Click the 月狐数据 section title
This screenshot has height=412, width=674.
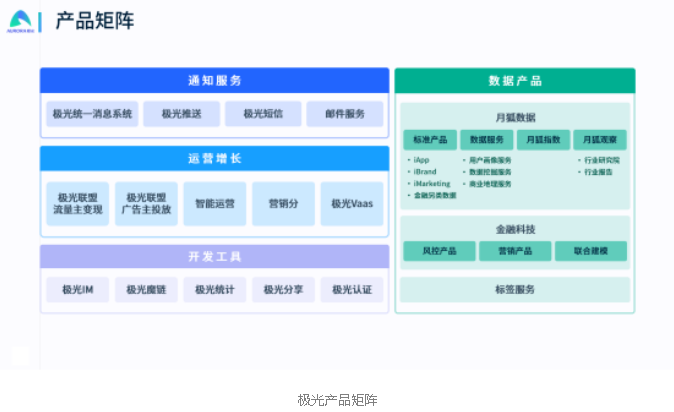click(x=515, y=117)
